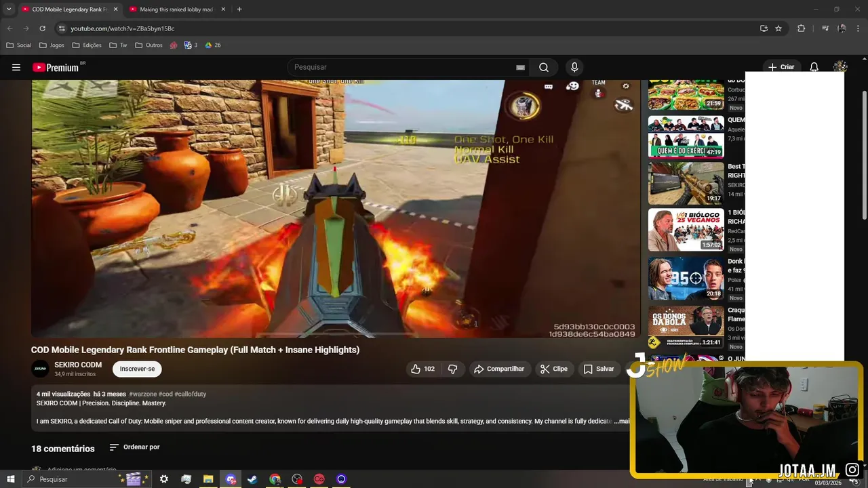Click the bookmark labeled 26
Image resolution: width=868 pixels, height=488 pixels.
point(213,45)
